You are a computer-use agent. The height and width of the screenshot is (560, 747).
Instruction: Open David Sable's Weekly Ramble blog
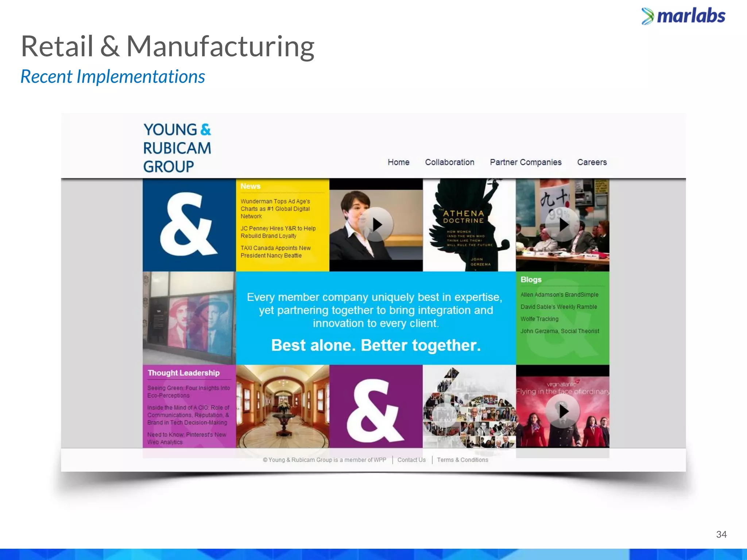coord(558,307)
